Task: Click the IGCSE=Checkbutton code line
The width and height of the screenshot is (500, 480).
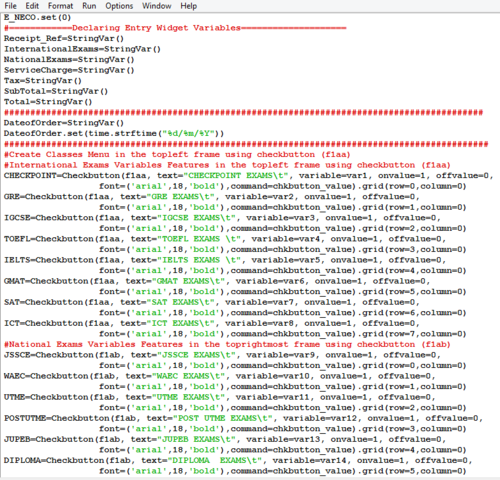Action: point(222,218)
